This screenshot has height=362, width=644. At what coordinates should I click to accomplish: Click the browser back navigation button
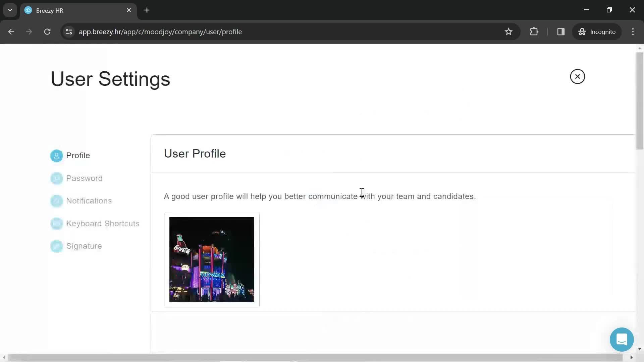click(11, 32)
